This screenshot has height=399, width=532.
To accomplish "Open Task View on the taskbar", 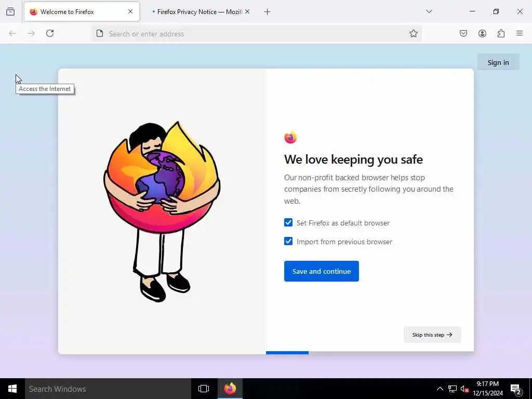I will tap(204, 389).
